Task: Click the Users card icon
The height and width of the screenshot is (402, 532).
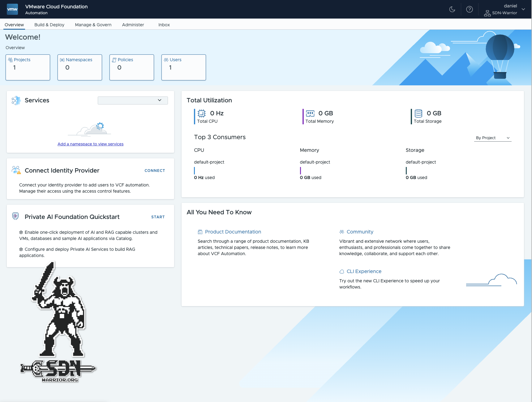Action: (165, 59)
